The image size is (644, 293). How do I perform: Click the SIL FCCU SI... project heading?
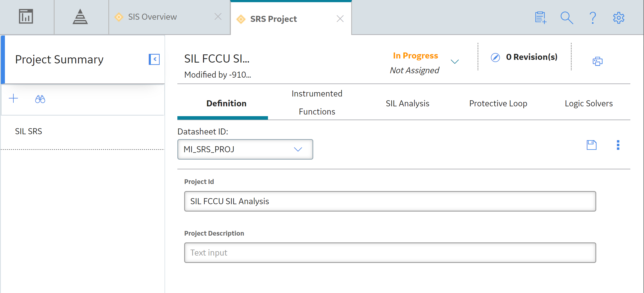[x=217, y=58]
